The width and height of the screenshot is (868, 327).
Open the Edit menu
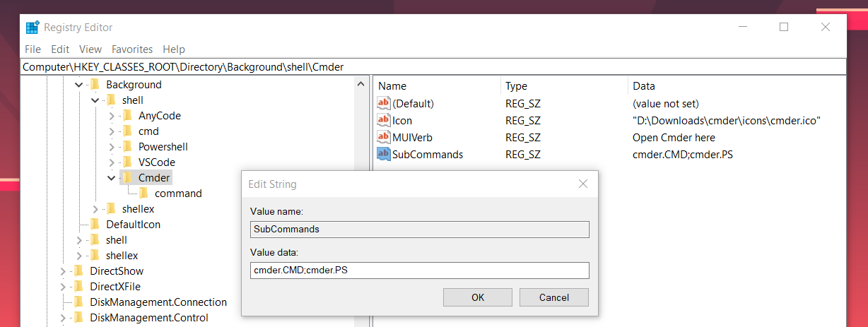(60, 49)
